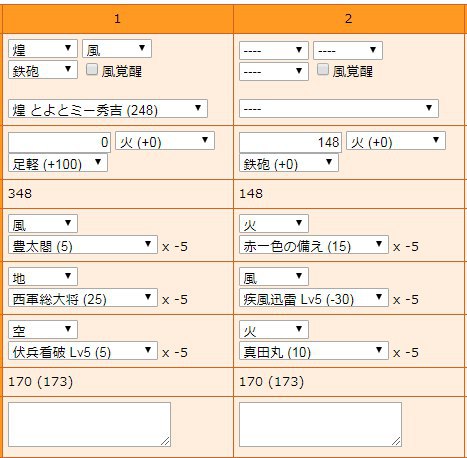Screen dimensions: 467x458
Task: Open the 伏兵看破 Lv5 (5) dropdown
Action: pos(83,351)
